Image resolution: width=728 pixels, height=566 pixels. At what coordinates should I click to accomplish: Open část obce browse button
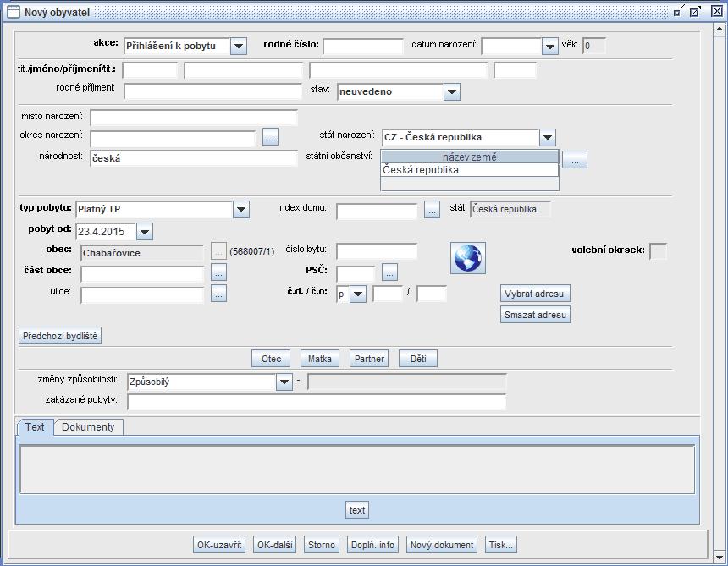(x=218, y=272)
